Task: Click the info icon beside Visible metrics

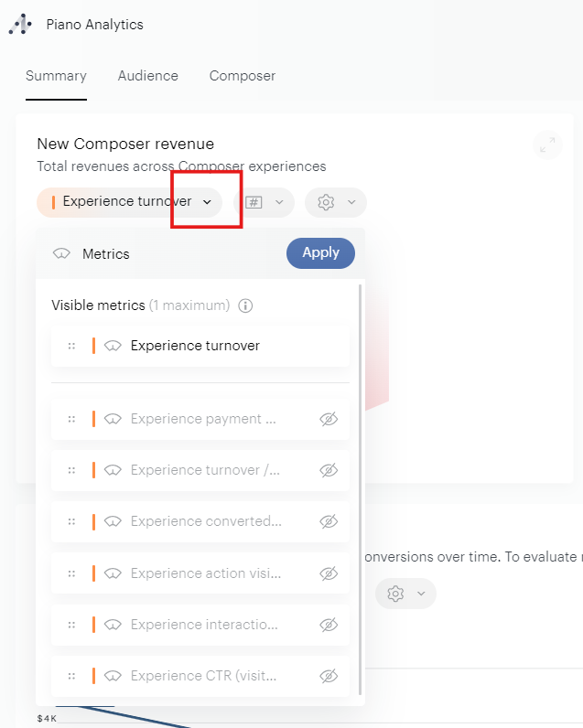Action: pos(245,305)
